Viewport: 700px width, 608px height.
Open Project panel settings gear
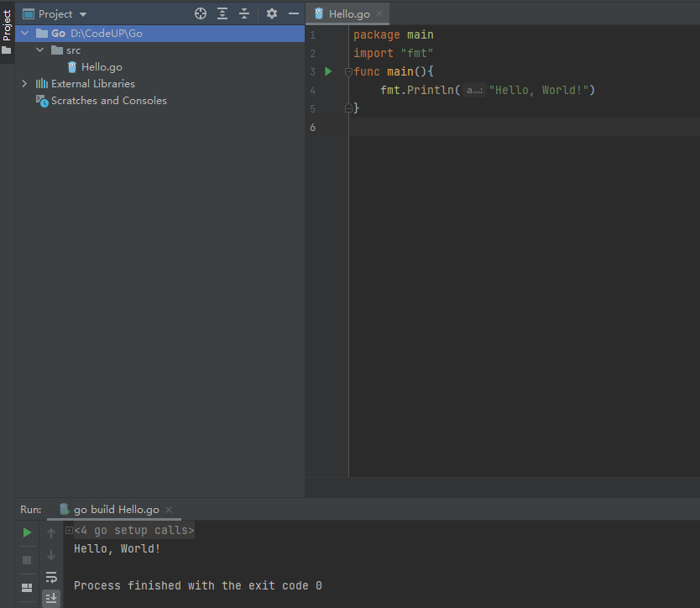pos(272,13)
